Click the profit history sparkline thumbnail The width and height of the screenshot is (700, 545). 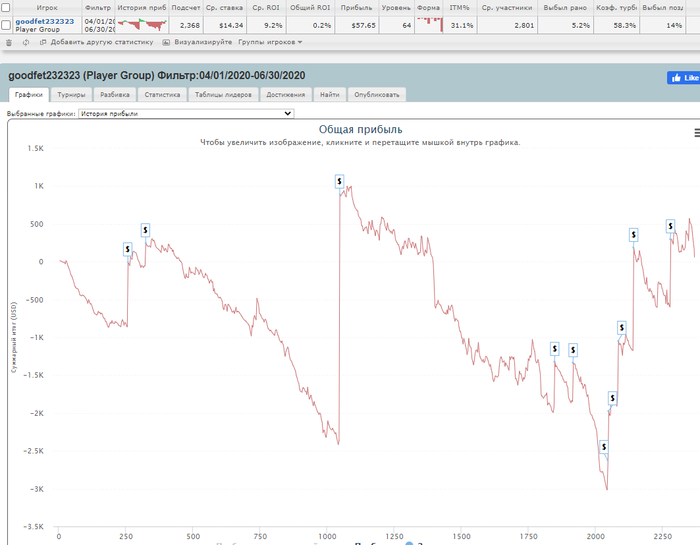point(142,25)
